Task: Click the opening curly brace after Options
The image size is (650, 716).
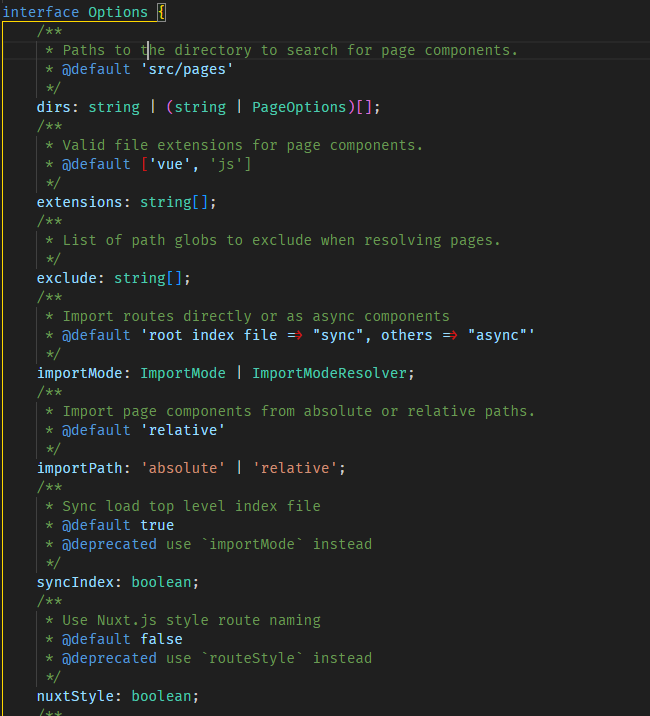Action: (161, 12)
